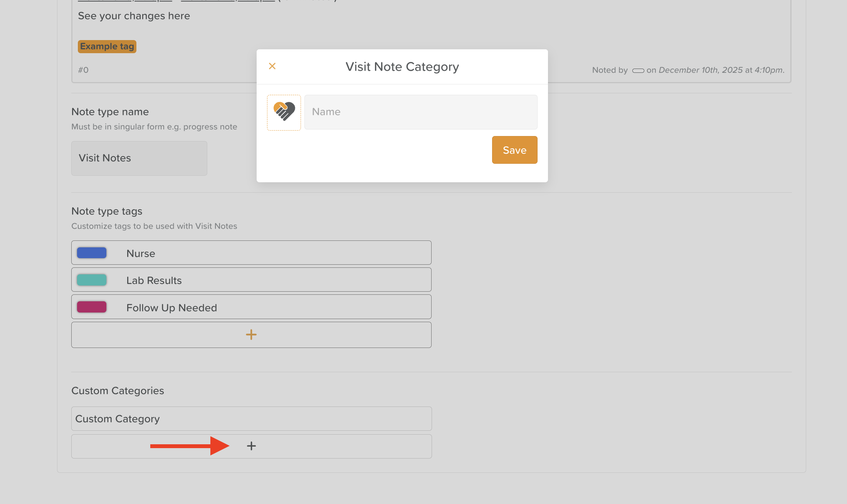Select the Follow Up Needed tag name
The width and height of the screenshot is (847, 504).
point(172,308)
